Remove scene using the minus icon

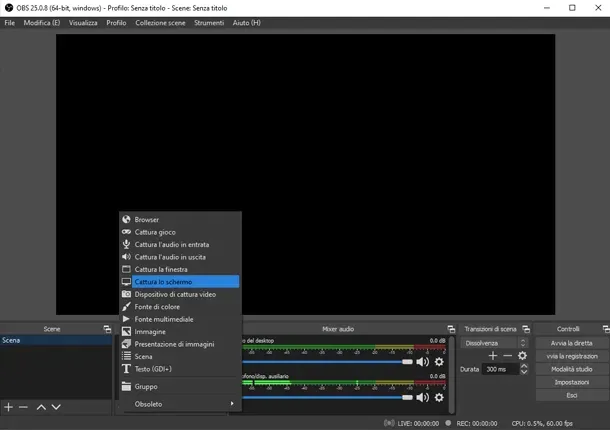tap(24, 407)
